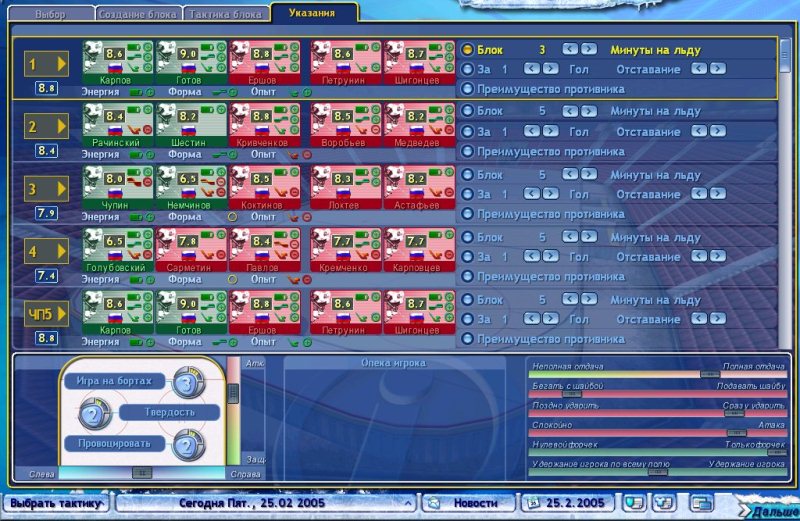Click Голубовский's player card in line 4

pyautogui.click(x=117, y=252)
